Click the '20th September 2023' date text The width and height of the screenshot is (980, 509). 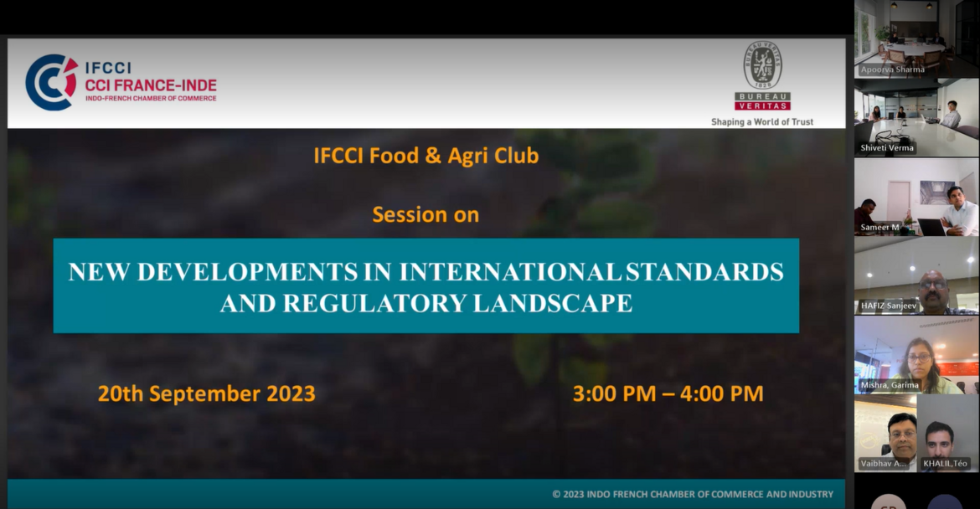(x=206, y=393)
